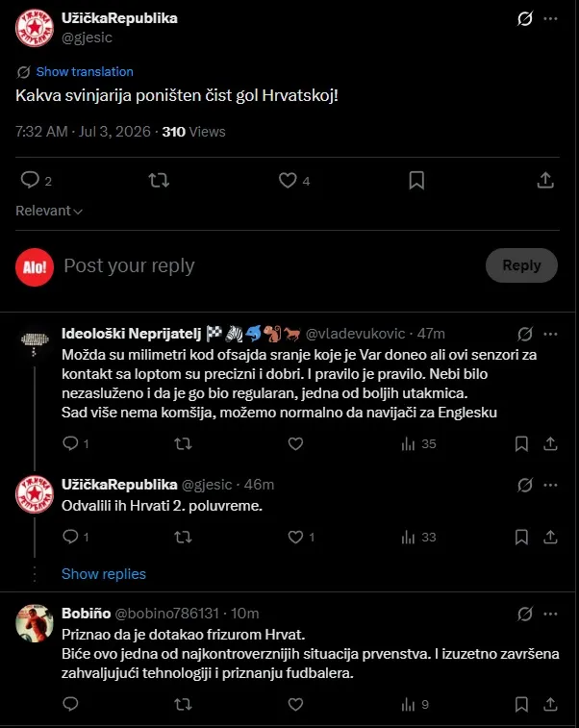Open @vladevukovic profile handle
Viewport: 579px width, 728px height.
coord(356,334)
